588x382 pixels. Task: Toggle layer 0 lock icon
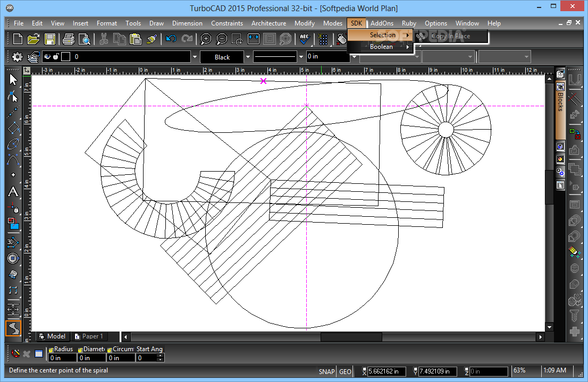[x=56, y=57]
